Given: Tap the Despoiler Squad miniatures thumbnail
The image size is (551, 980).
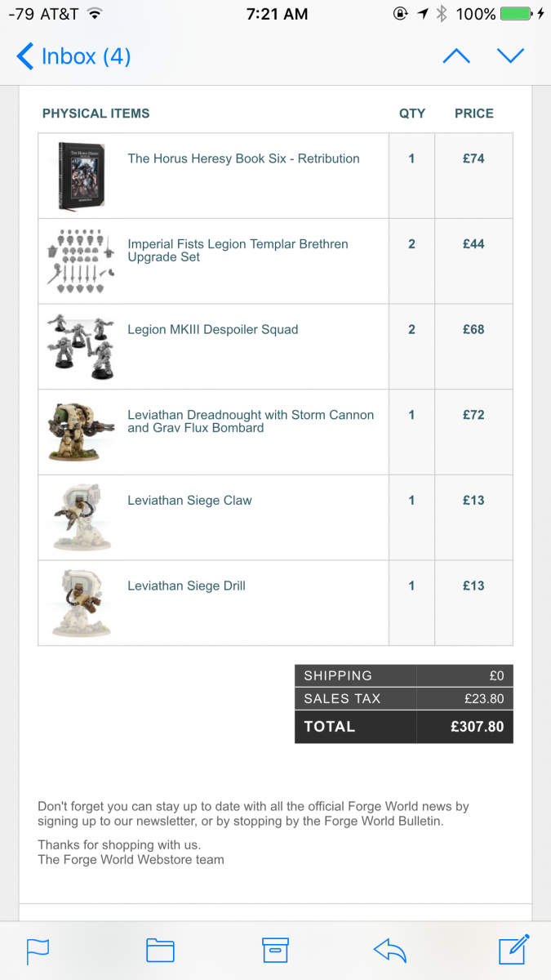Looking at the screenshot, I should [x=81, y=346].
